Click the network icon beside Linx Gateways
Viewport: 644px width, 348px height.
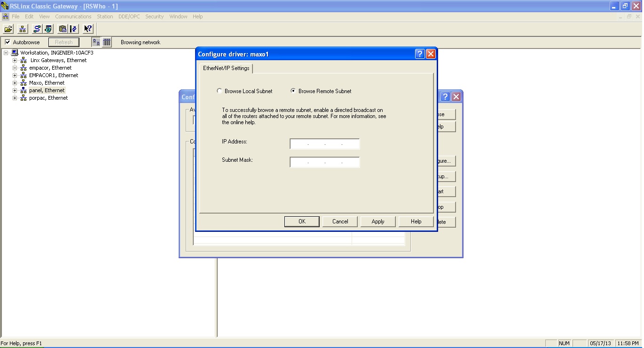[x=24, y=60]
